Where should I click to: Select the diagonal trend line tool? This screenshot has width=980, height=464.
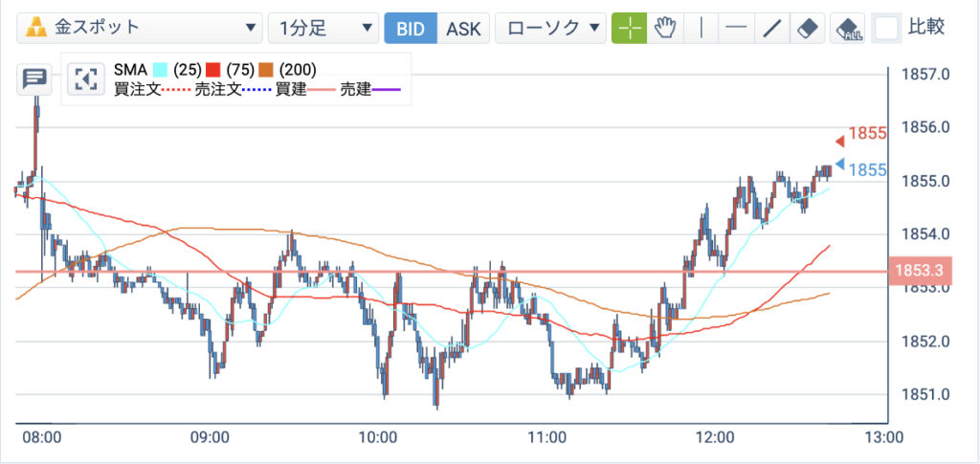coord(772,29)
